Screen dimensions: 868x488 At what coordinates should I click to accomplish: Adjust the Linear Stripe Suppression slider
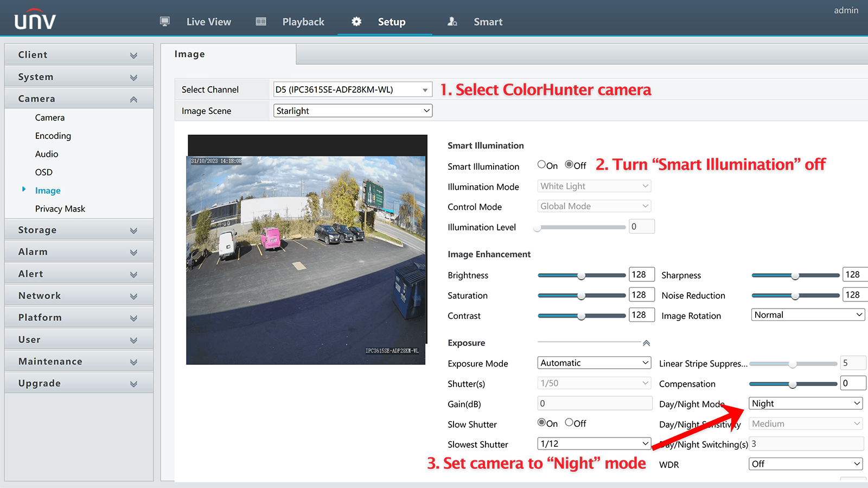(793, 364)
